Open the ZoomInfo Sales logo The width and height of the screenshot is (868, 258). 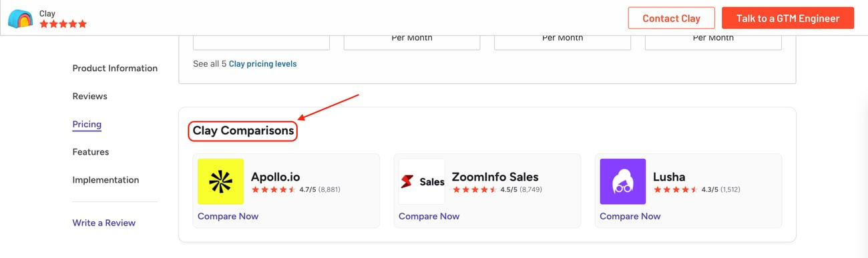pos(422,181)
